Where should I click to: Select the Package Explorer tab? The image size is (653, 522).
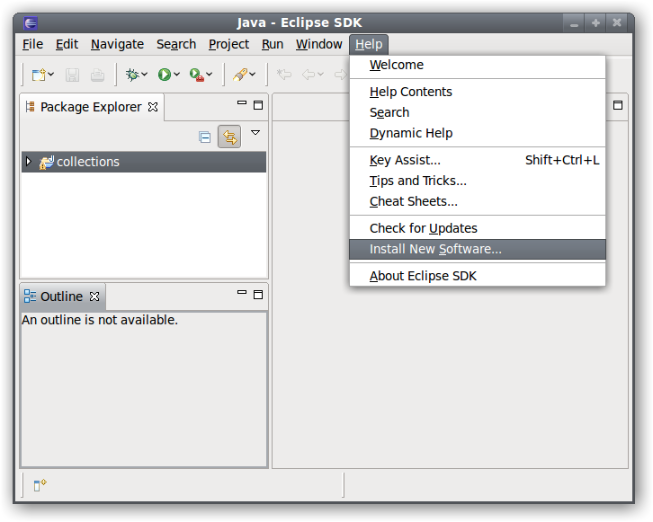[x=92, y=107]
